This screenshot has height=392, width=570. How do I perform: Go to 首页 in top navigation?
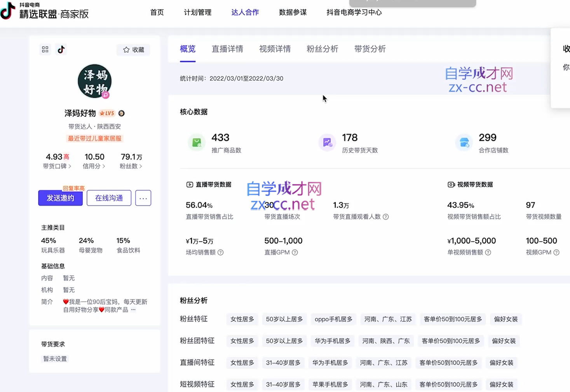tap(157, 12)
